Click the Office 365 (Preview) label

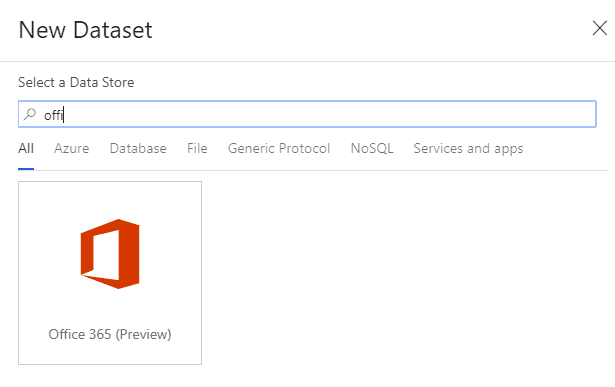click(110, 334)
